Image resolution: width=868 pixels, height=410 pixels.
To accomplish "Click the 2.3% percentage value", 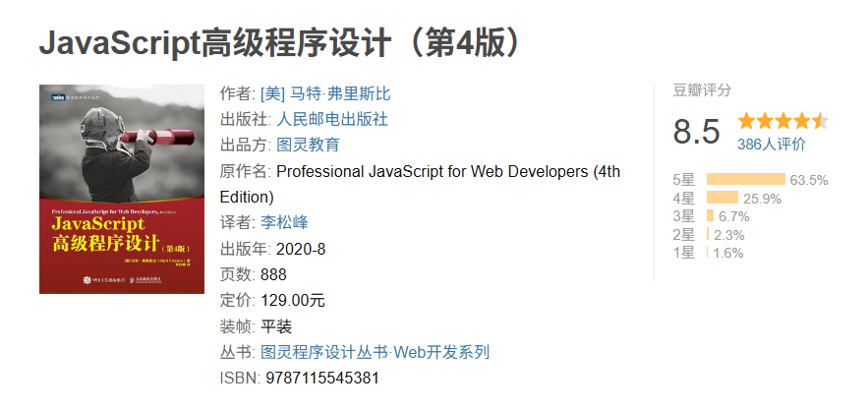I will [x=729, y=235].
